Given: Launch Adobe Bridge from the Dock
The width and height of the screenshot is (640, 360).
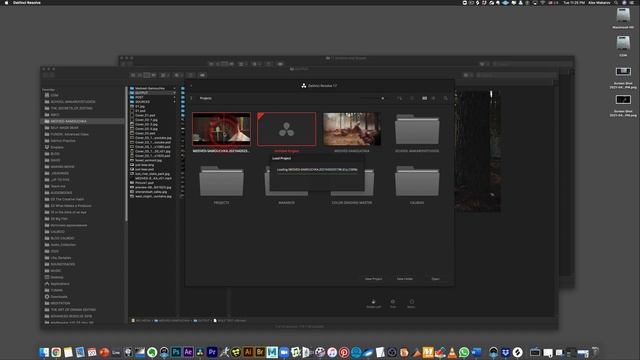Looking at the screenshot, I should [260, 352].
